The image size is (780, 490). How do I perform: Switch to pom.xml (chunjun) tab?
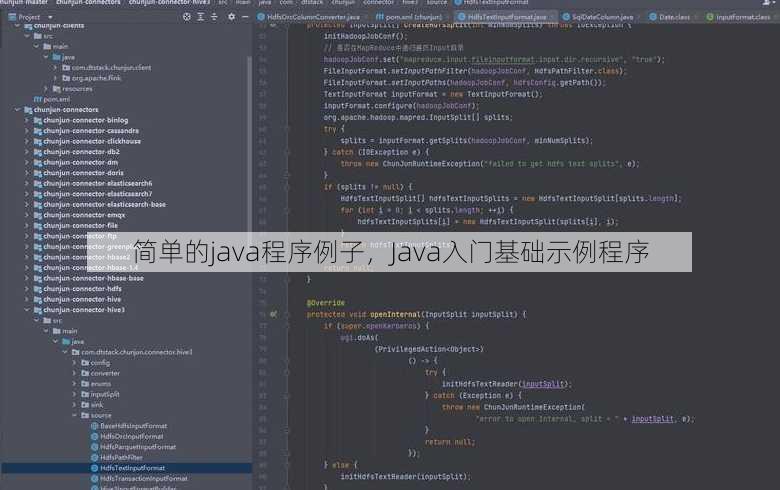pos(409,17)
